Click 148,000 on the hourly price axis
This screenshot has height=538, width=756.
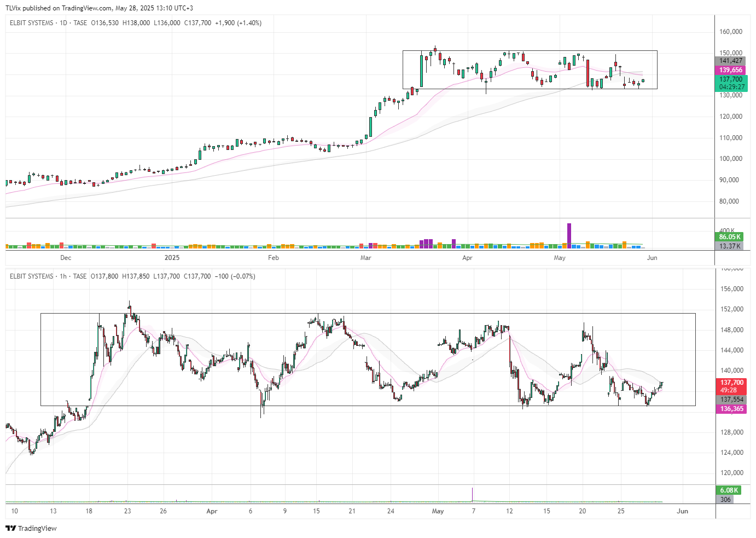pyautogui.click(x=731, y=330)
